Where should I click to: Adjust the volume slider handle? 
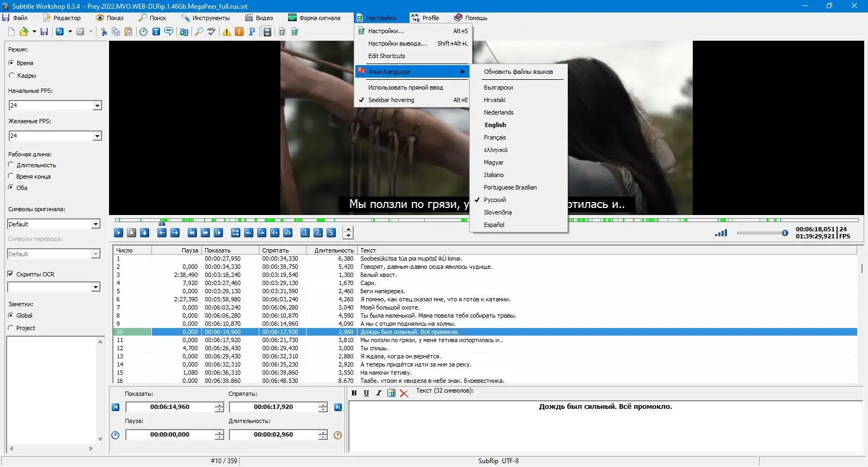[785, 233]
